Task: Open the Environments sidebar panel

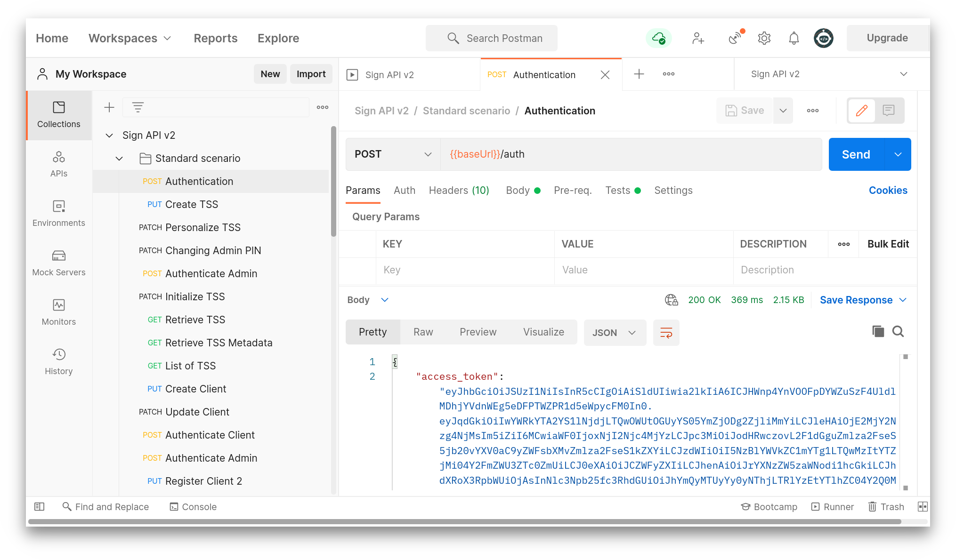Action: coord(59,214)
